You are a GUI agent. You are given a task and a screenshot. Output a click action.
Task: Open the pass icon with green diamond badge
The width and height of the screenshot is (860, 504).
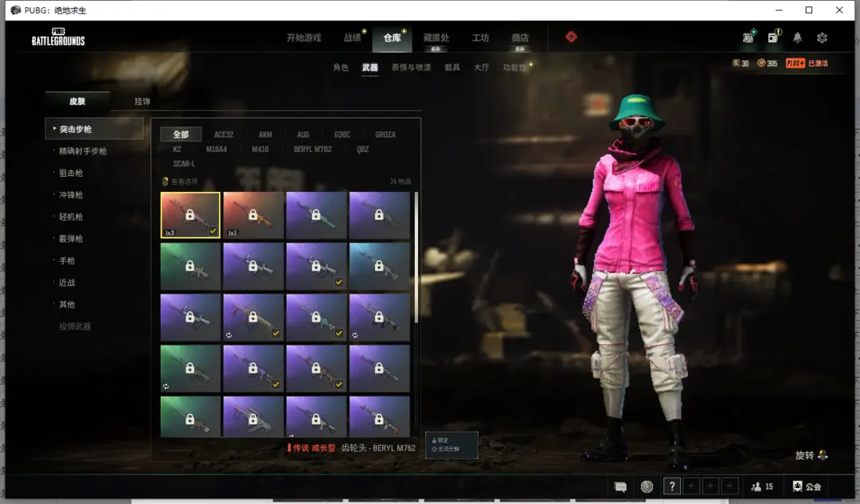click(x=748, y=37)
